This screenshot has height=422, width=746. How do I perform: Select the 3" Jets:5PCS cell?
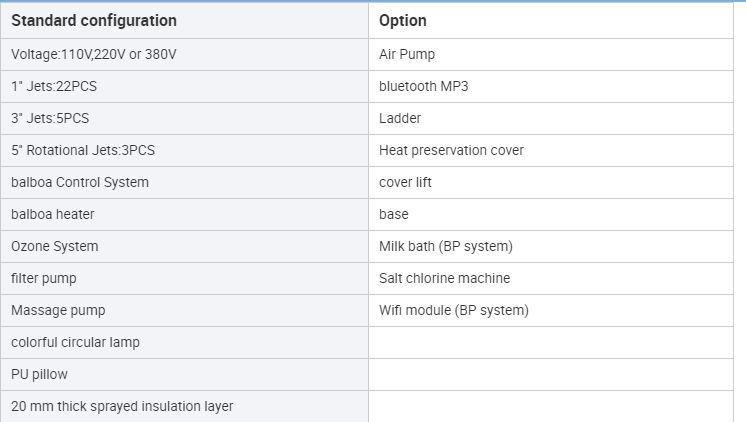(50, 118)
